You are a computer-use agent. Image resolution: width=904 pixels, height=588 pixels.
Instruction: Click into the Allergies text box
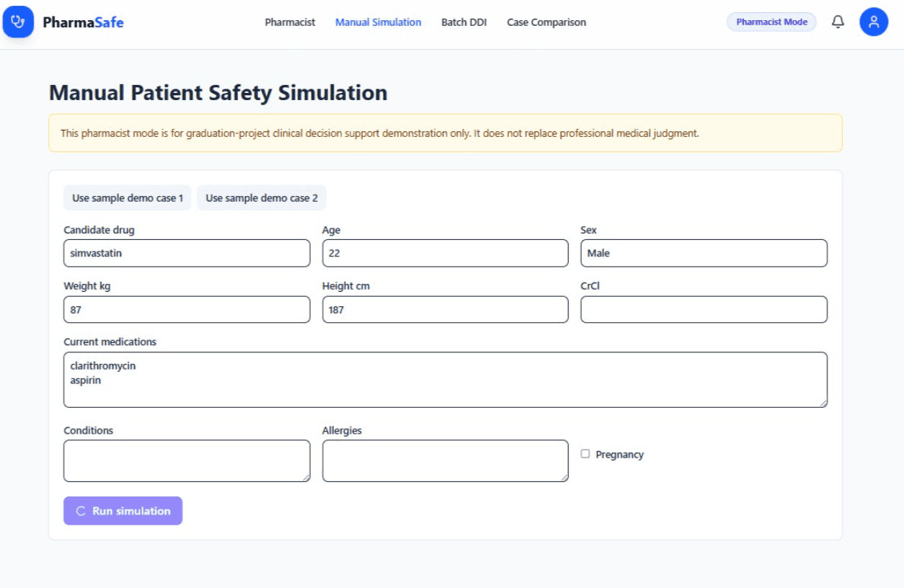tap(446, 461)
